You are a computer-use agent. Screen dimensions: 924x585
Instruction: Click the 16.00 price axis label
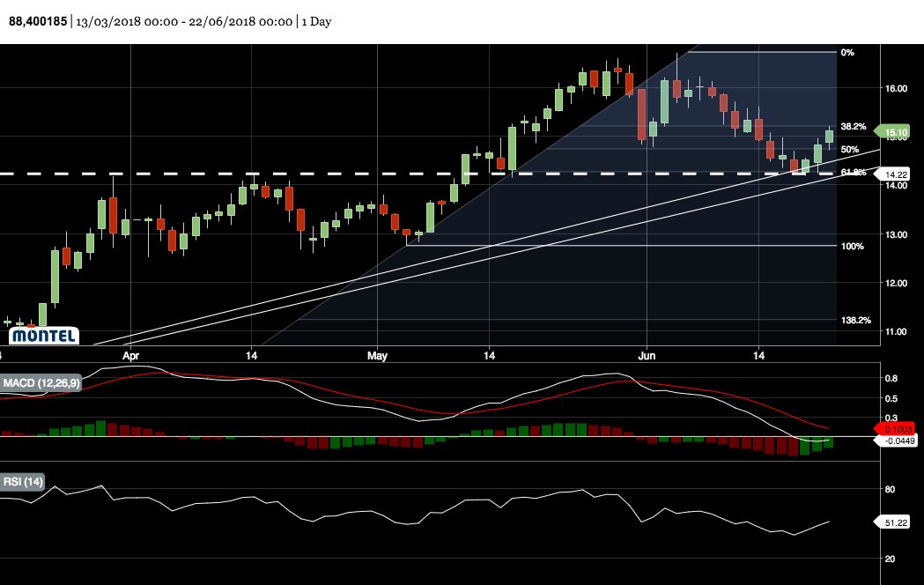pyautogui.click(x=896, y=88)
